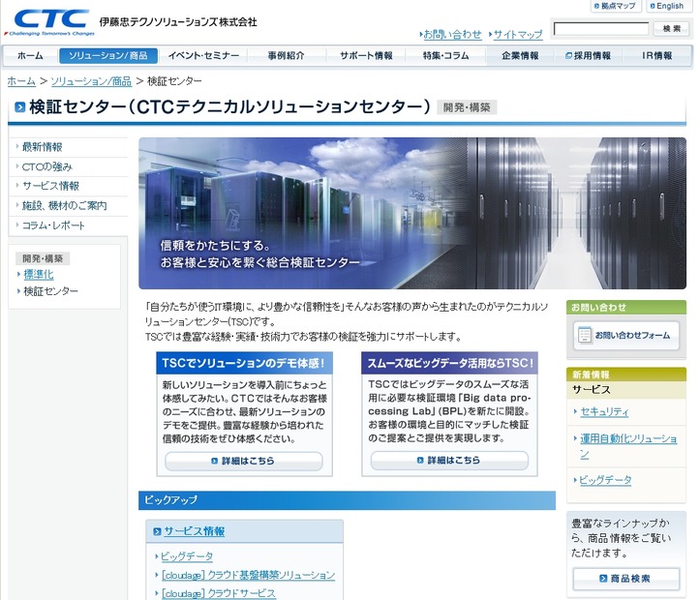This screenshot has width=700, height=600.
Task: Open the 特集・コラム nav tab
Action: [x=445, y=56]
